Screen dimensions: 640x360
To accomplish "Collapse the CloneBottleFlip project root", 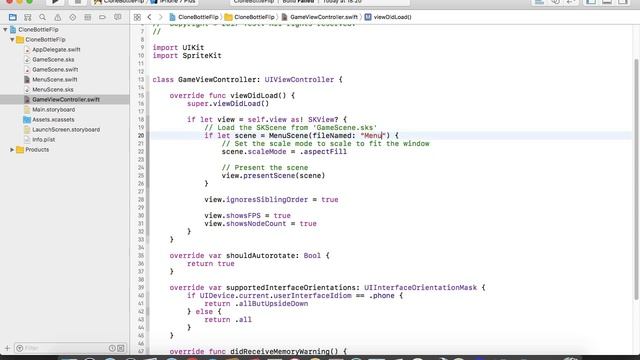I will [x=5, y=29].
